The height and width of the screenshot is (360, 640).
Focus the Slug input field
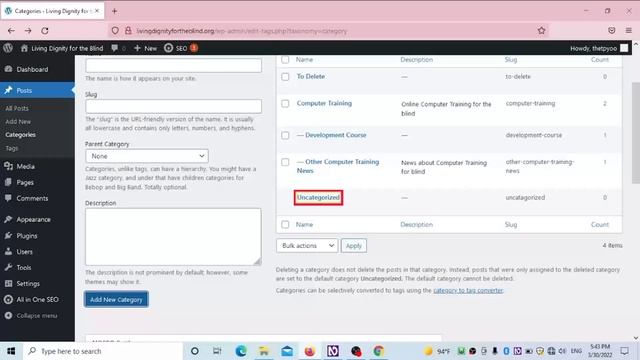point(173,106)
